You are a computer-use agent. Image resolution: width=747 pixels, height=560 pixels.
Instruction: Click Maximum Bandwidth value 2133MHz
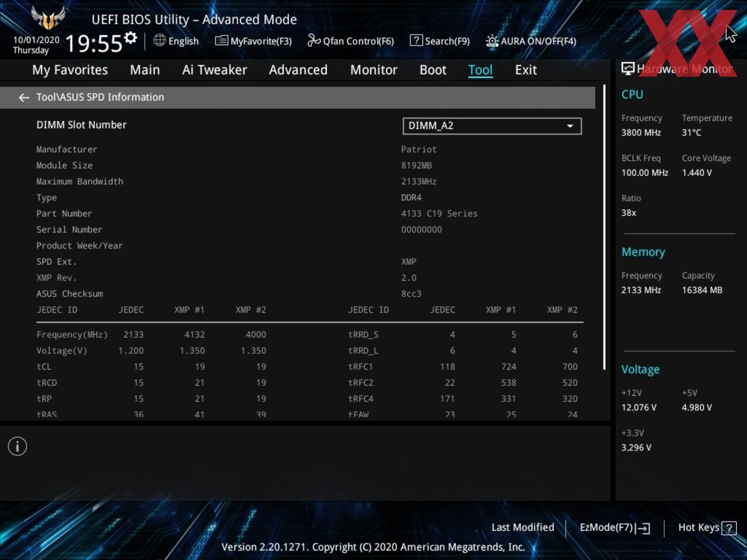coord(419,181)
